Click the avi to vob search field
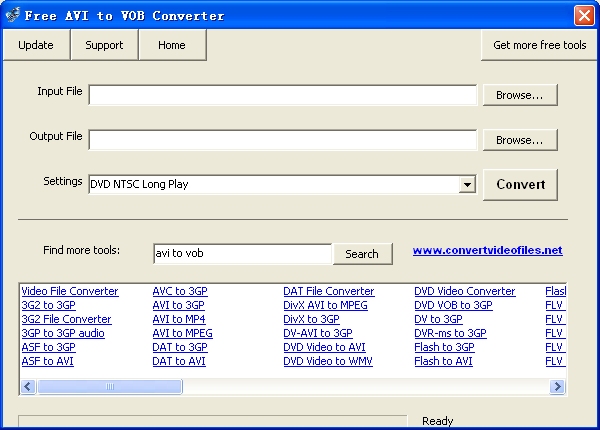The height and width of the screenshot is (430, 600). coord(243,254)
